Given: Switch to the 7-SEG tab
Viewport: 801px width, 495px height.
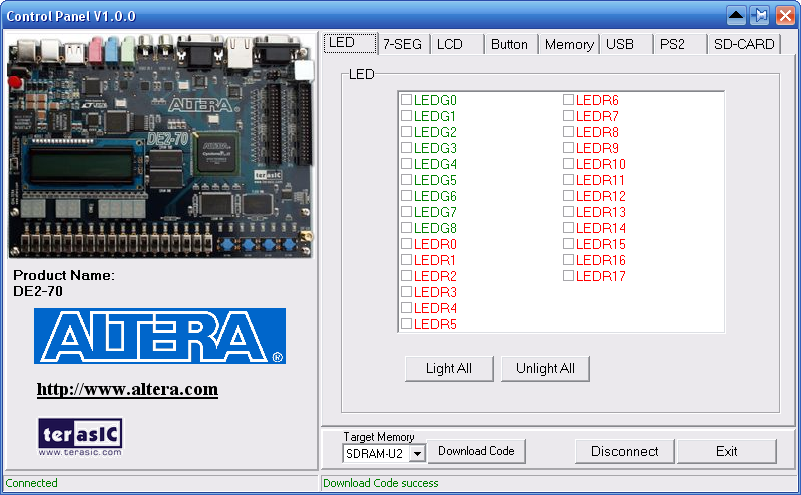Looking at the screenshot, I should coord(403,44).
